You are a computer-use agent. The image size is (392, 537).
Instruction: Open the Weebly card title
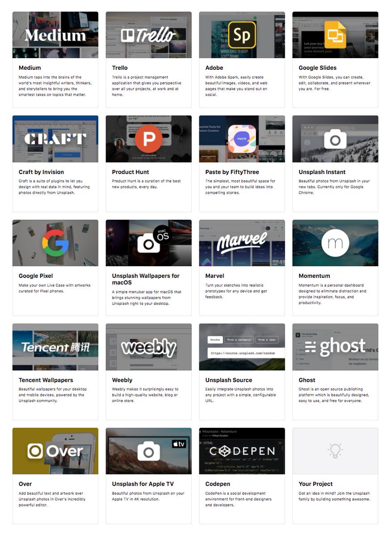122,380
